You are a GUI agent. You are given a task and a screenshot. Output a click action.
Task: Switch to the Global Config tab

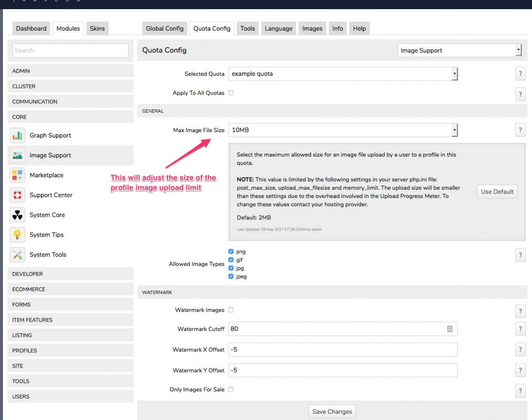[165, 29]
